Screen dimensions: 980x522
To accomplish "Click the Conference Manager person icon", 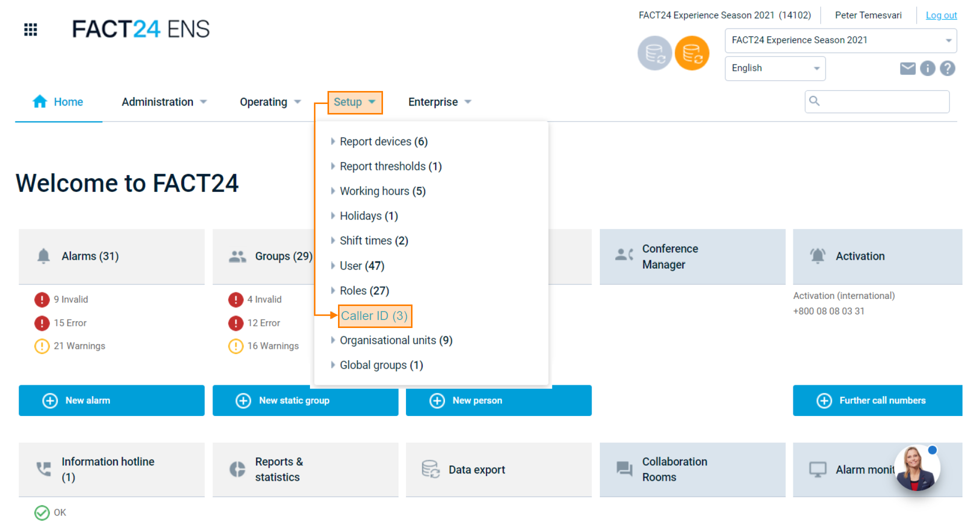I will pos(624,254).
